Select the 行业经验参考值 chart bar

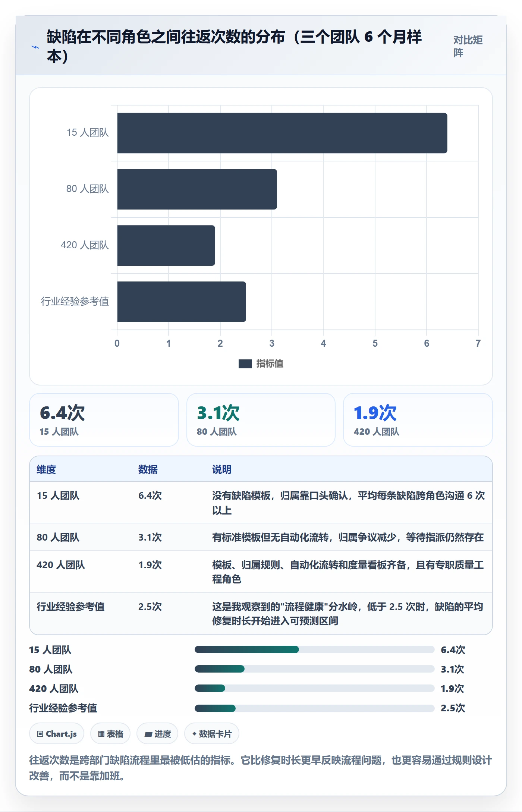pos(182,302)
